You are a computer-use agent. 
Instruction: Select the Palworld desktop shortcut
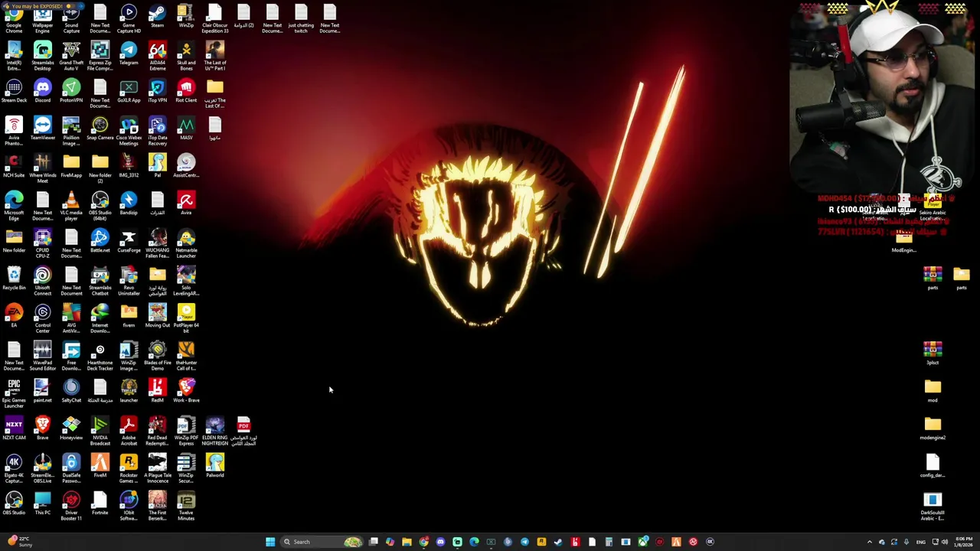tap(214, 466)
